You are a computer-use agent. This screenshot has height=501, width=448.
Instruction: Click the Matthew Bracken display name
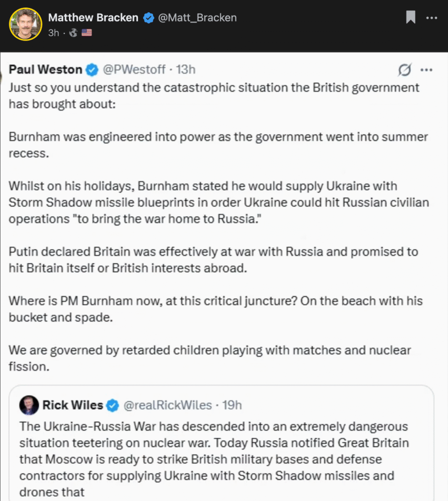[x=93, y=18]
